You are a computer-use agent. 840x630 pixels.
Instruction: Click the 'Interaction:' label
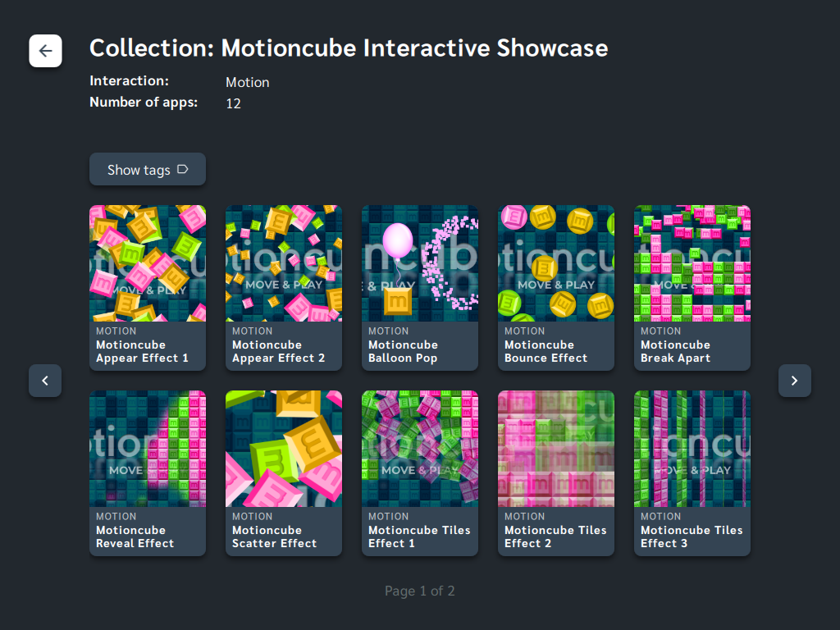129,81
